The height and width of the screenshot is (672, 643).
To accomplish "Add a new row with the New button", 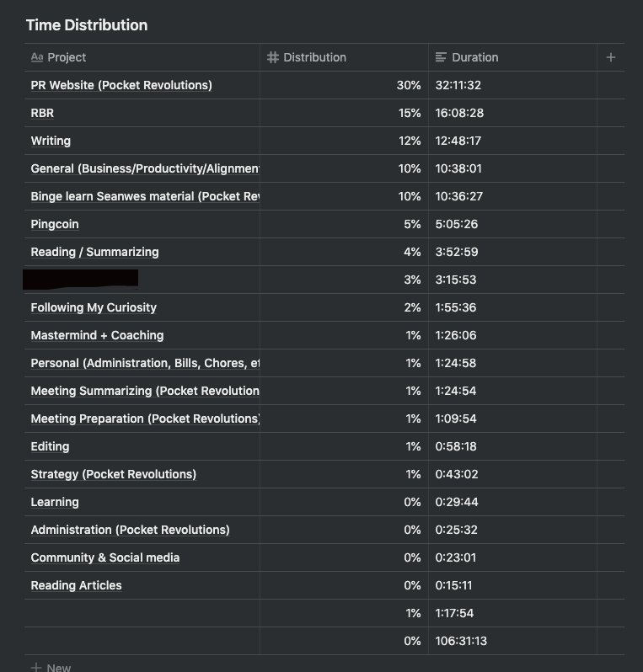I will (x=51, y=667).
